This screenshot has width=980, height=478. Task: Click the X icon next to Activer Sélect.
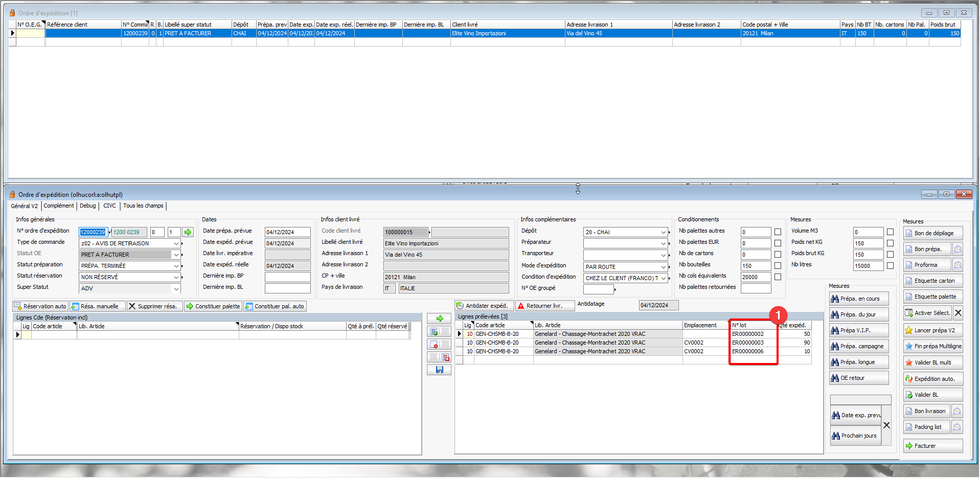[x=958, y=313]
